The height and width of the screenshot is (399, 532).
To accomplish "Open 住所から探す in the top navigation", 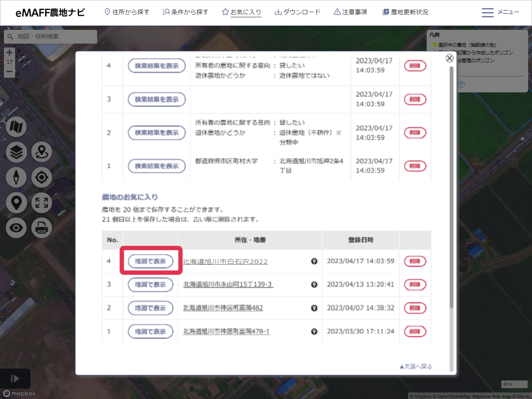I will [x=127, y=12].
